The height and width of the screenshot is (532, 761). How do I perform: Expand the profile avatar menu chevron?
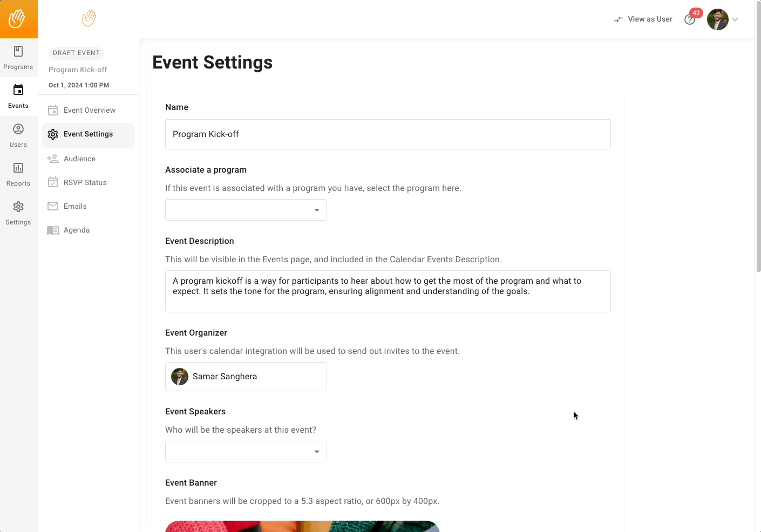pyautogui.click(x=735, y=19)
